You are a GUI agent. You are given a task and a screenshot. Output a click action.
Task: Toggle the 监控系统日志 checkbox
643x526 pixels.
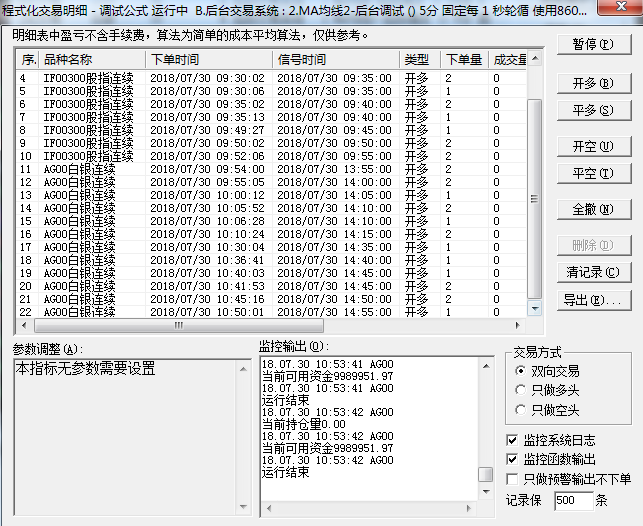[x=512, y=440]
